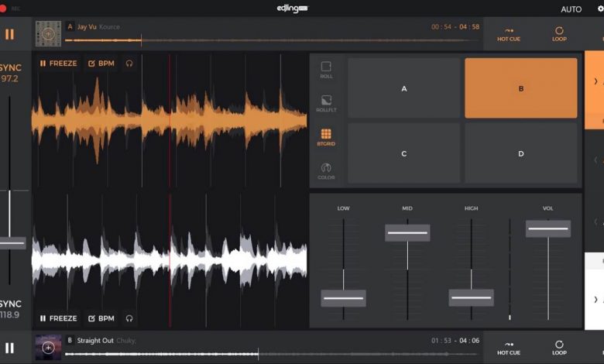
Task: Open Hot Cue for deck B
Action: [x=509, y=348]
